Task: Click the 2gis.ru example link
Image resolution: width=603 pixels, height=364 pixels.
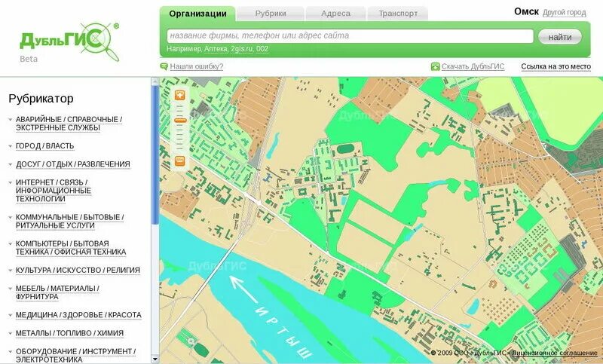Action: coord(241,49)
